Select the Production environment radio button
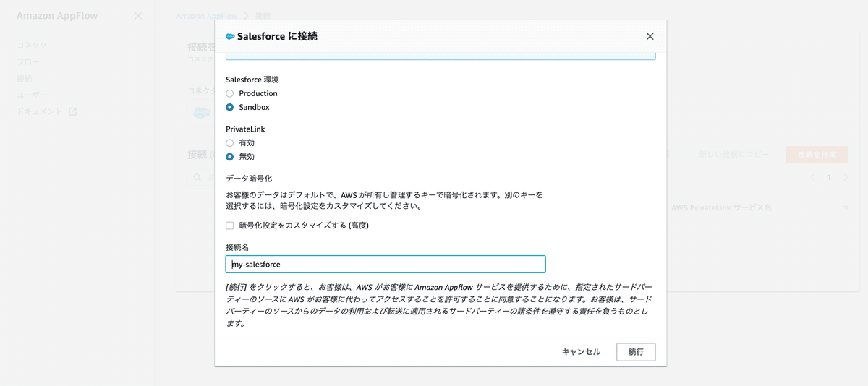 [x=230, y=93]
